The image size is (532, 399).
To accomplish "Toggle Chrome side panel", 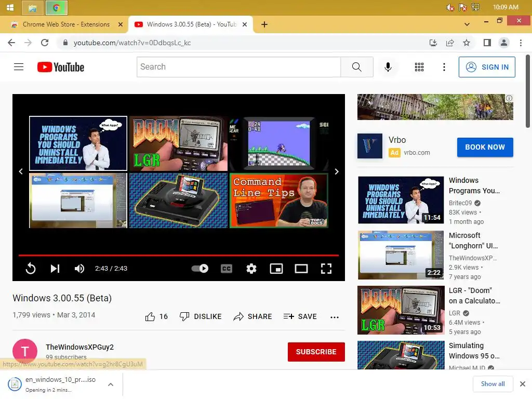I will click(487, 43).
